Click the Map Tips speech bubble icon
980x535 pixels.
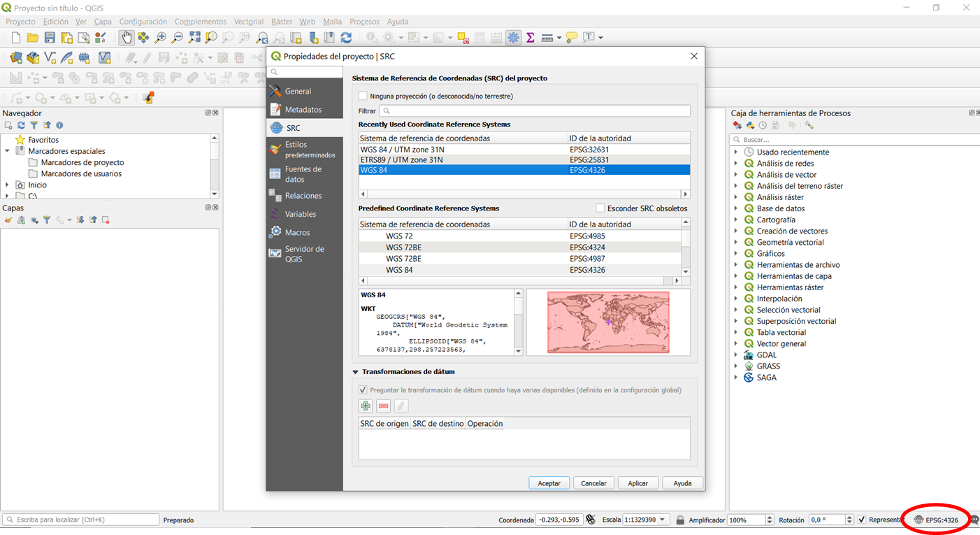tap(572, 38)
